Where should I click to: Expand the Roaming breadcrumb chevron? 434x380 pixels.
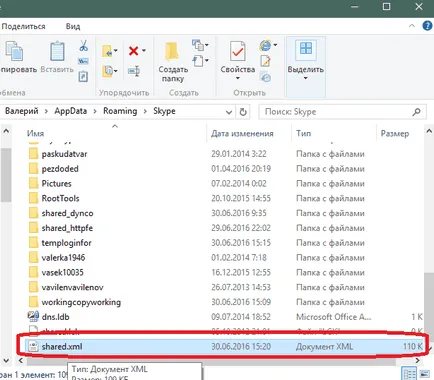(x=145, y=111)
